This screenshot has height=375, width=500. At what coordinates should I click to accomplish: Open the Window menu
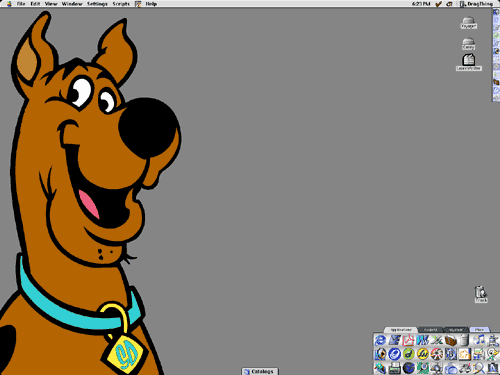pos(72,4)
